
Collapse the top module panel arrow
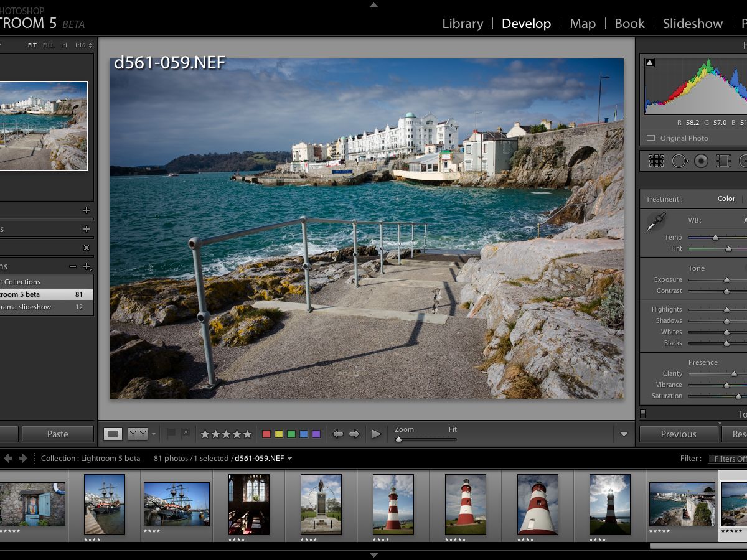click(x=374, y=4)
